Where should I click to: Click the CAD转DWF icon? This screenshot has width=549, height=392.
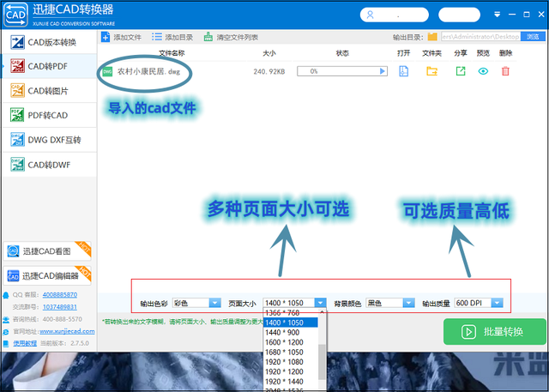click(x=17, y=164)
